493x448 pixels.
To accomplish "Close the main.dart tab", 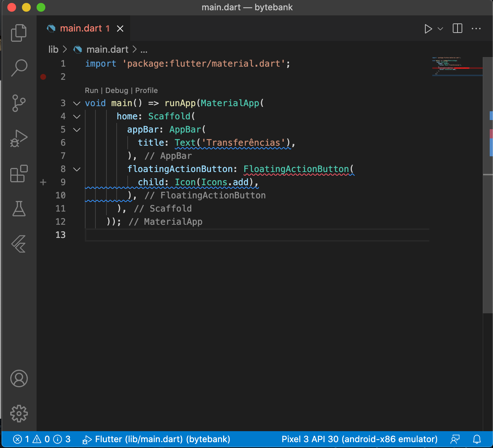I will 120,29.
